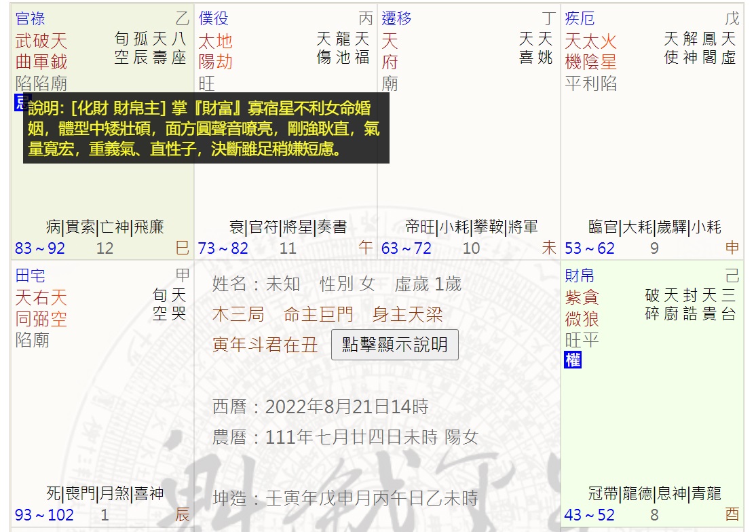
Task: Select the 右弼 star in 田宅 palace
Action: tap(41, 308)
